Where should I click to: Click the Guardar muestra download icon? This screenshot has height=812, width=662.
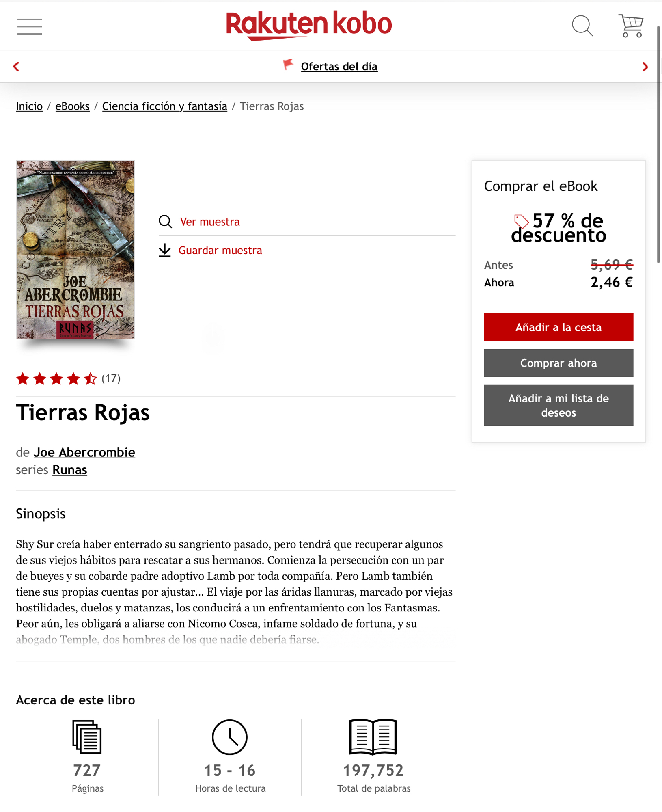pyautogui.click(x=164, y=250)
